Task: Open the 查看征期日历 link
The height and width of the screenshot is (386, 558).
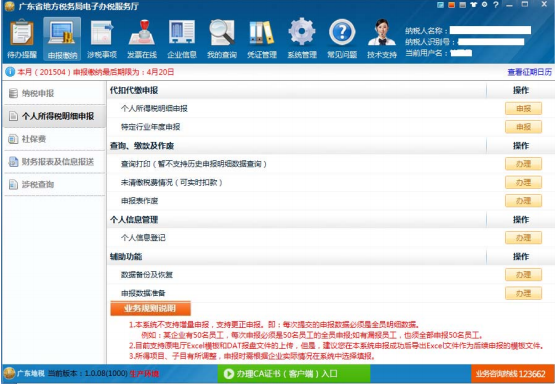Action: 529,72
